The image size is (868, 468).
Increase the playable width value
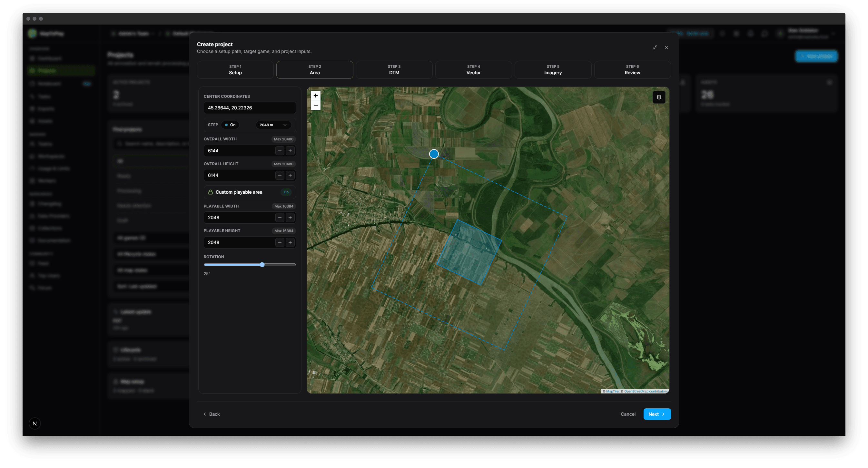click(x=290, y=218)
